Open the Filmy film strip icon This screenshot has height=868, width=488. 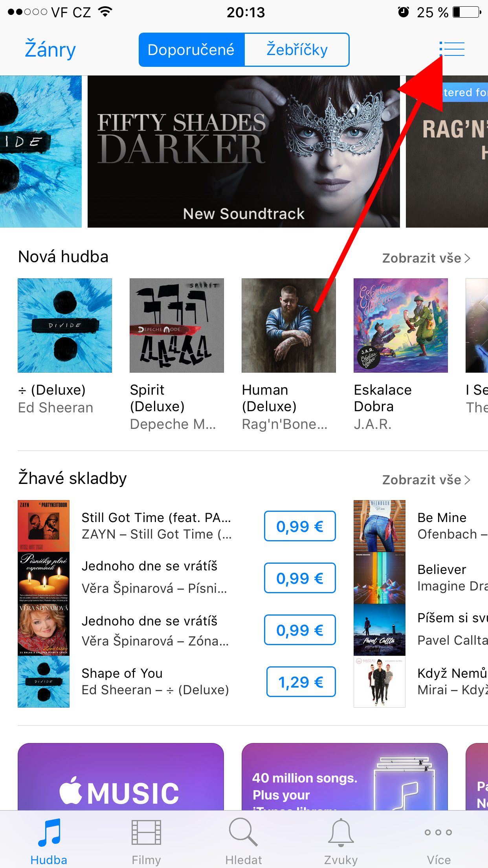146,832
